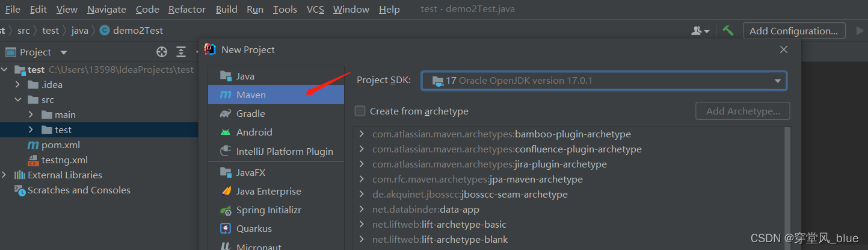Expand lift-archetype-basic entry
Screen dimensions: 868x250
click(x=362, y=224)
